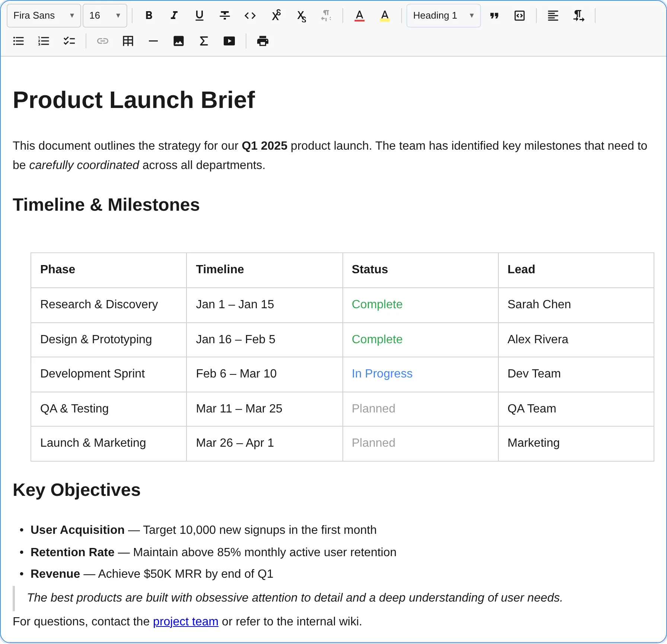Open the font size 16 dropdown
The image size is (667, 644).
pos(105,16)
